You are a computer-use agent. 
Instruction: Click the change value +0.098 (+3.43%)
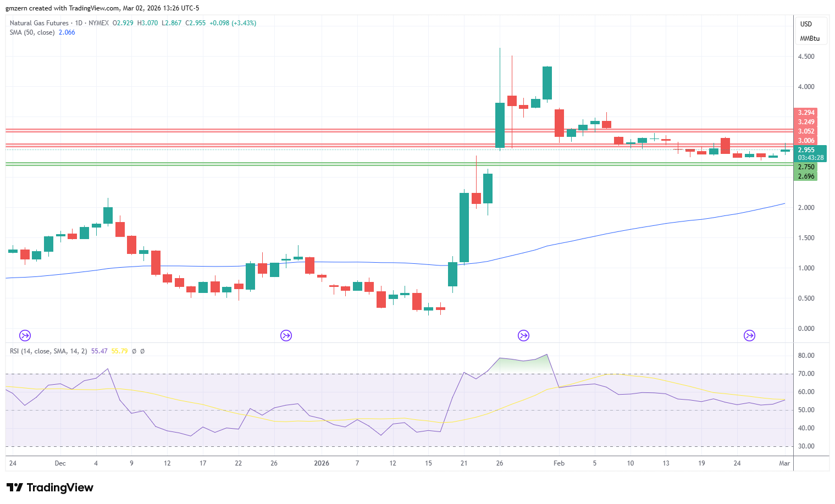pyautogui.click(x=233, y=23)
